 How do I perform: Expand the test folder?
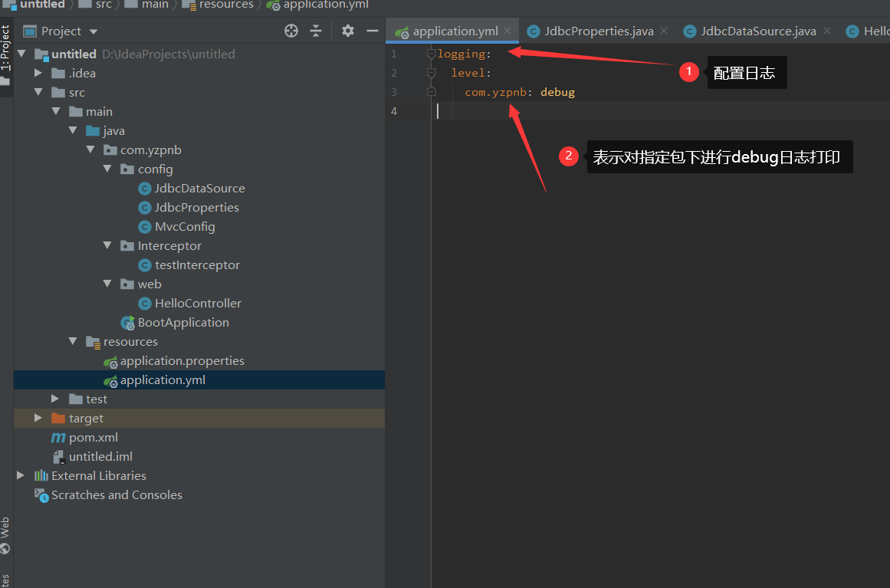[55, 399]
